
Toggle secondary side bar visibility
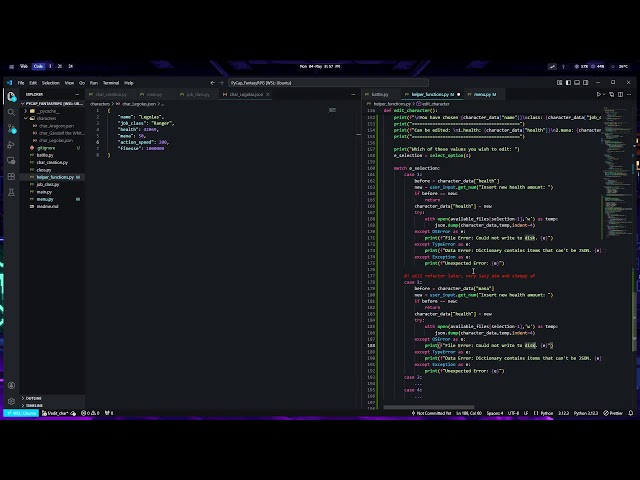click(586, 82)
